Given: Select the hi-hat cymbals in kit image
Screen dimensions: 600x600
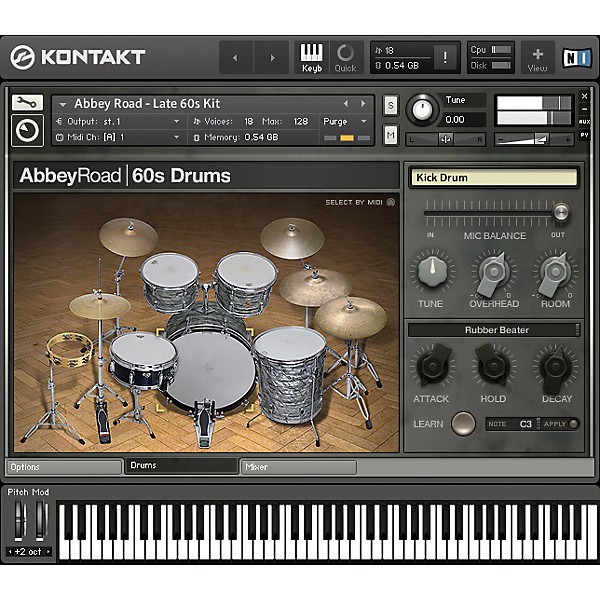Looking at the screenshot, I should click(x=99, y=305).
